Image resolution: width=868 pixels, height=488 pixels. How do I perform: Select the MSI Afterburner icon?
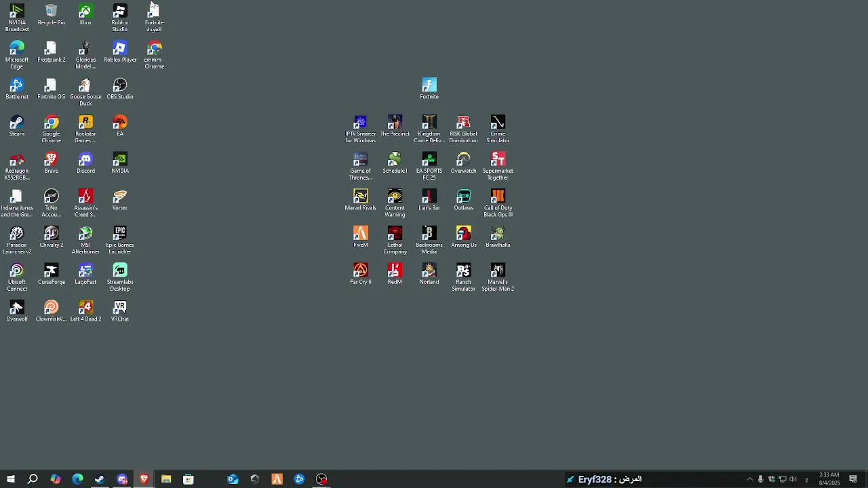coord(85,240)
